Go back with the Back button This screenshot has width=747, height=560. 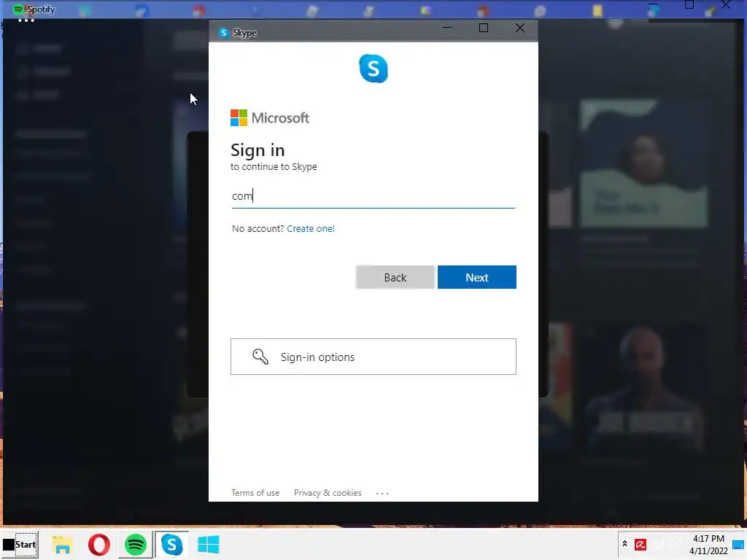tap(395, 277)
